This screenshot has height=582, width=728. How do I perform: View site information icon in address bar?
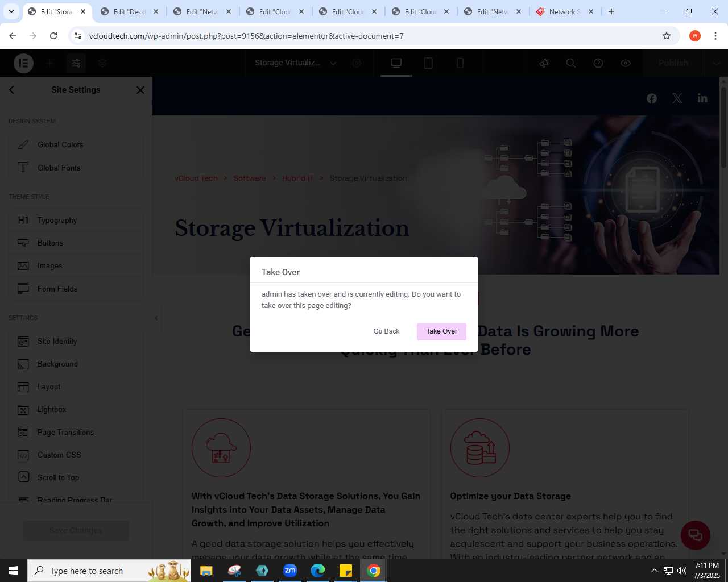[x=78, y=36]
